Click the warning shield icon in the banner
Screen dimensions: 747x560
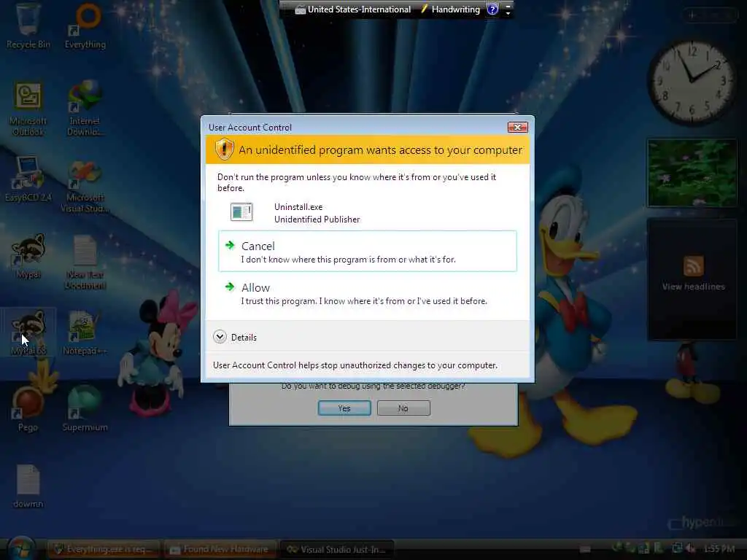pyautogui.click(x=224, y=149)
